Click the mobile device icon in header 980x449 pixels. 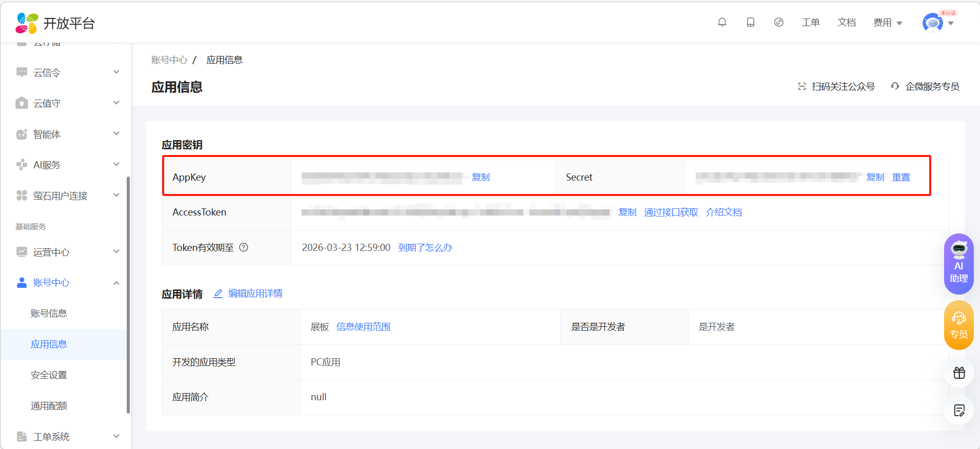click(x=750, y=22)
